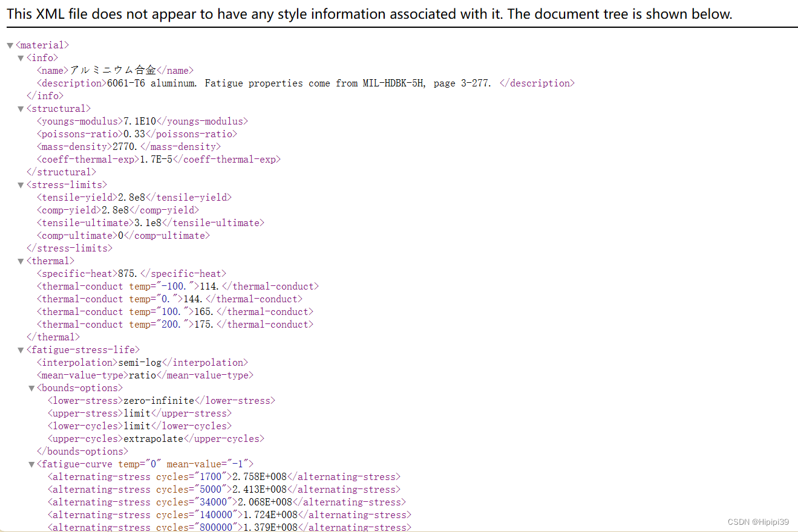Click the specific-heat value 875.
798x532 pixels.
coord(129,274)
